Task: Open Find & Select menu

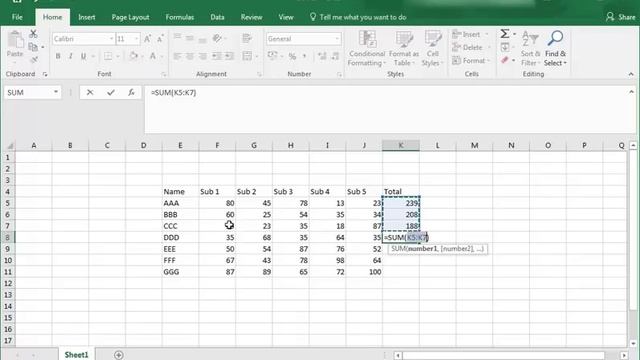Action: pyautogui.click(x=555, y=49)
